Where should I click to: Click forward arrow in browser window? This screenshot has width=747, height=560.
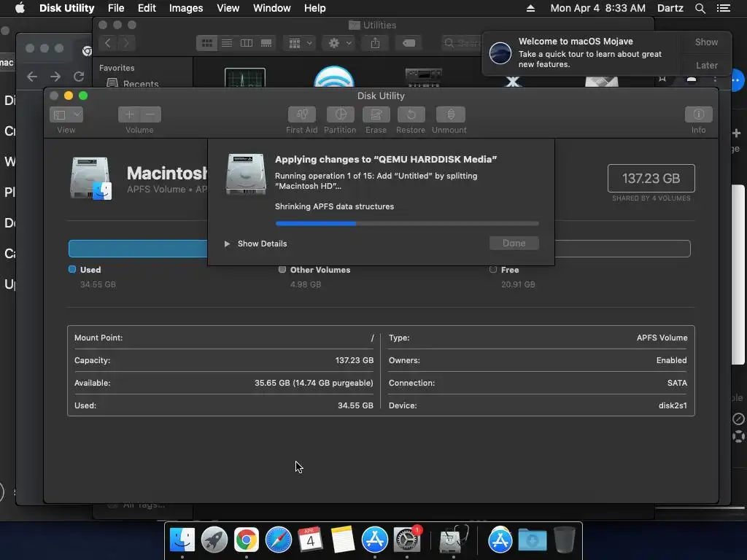click(55, 76)
